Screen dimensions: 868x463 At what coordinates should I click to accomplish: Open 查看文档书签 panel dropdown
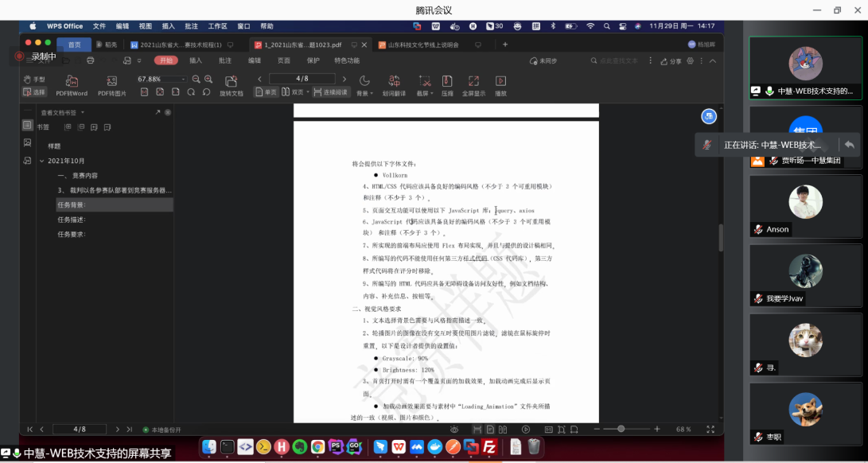point(83,112)
